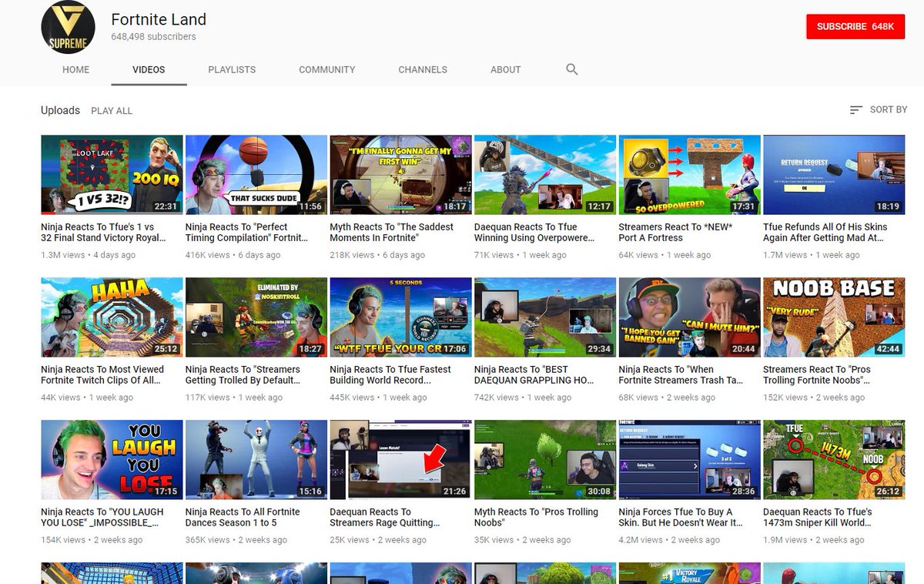Click the '648,498 subscribers' text

click(x=153, y=37)
